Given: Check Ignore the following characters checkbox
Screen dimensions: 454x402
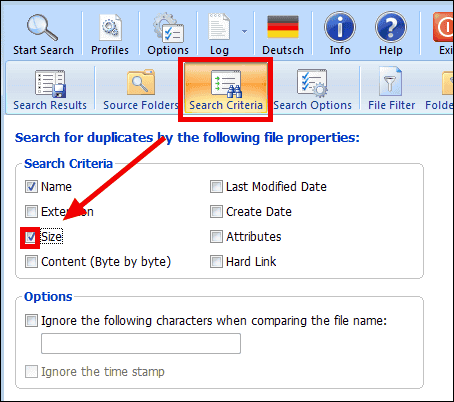Looking at the screenshot, I should coord(31,321).
